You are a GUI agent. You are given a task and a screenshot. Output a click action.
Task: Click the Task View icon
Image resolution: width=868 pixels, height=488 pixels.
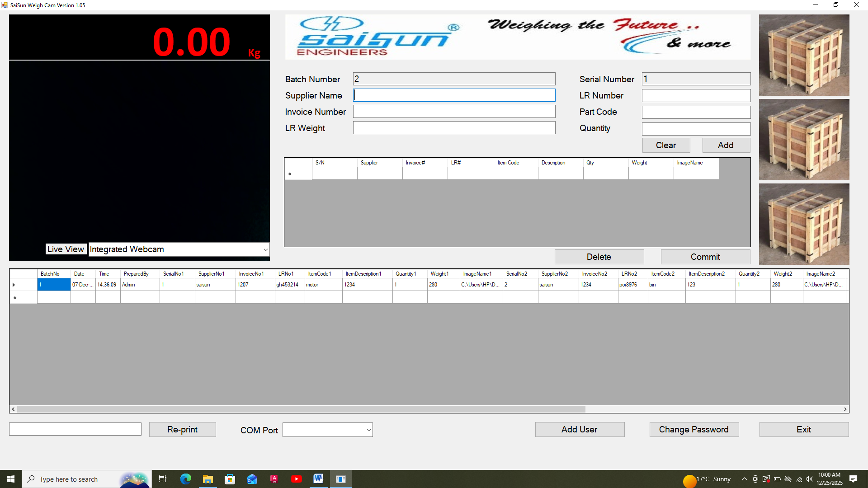163,479
